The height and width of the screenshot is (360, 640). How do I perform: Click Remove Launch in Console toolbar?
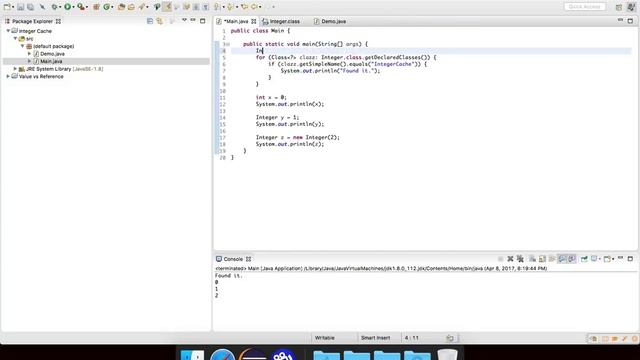(x=510, y=259)
